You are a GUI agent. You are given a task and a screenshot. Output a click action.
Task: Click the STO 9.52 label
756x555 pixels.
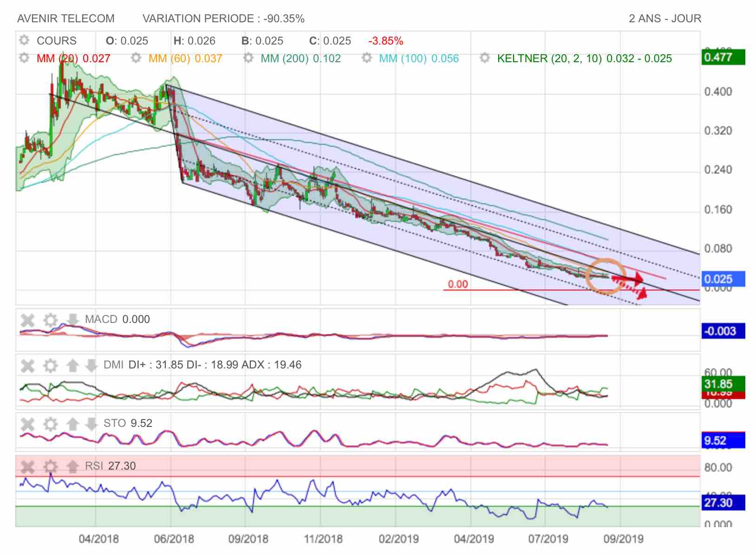point(128,423)
